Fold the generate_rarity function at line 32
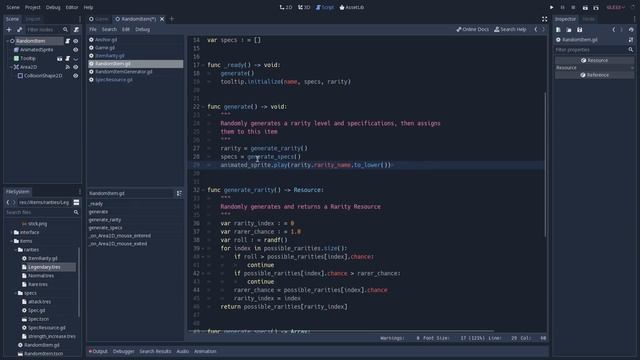This screenshot has width=640, height=360. pyautogui.click(x=203, y=190)
